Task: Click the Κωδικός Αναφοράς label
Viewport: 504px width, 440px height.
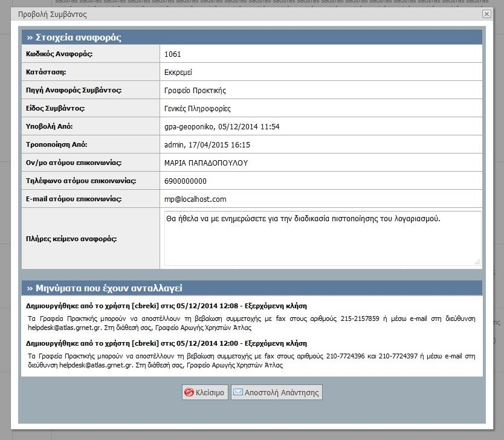Action: point(59,54)
